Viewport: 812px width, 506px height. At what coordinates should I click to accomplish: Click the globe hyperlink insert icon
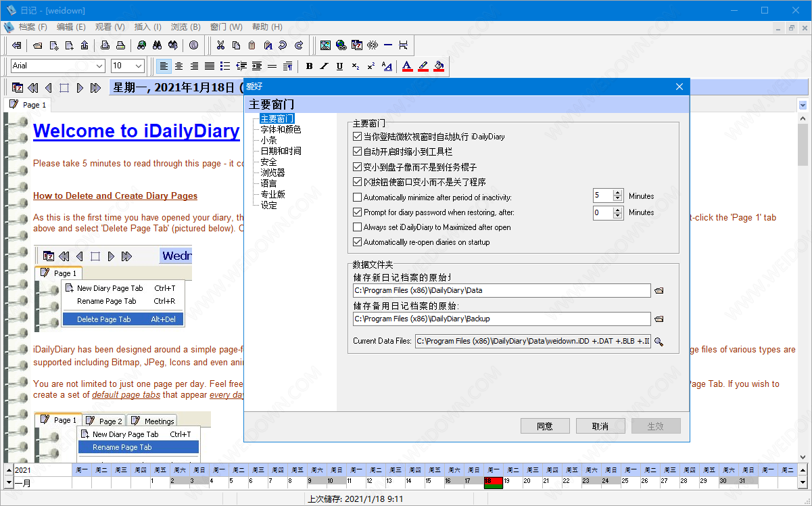click(341, 45)
